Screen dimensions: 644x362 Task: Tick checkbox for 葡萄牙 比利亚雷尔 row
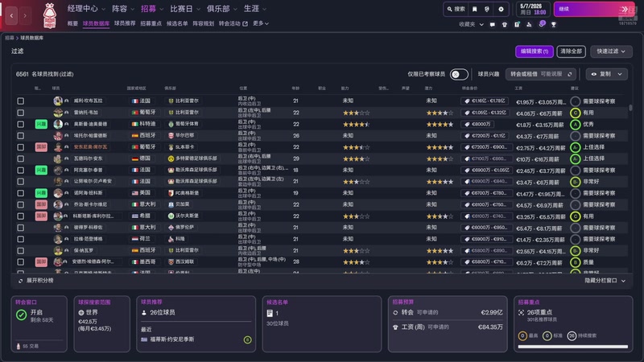[x=21, y=113]
